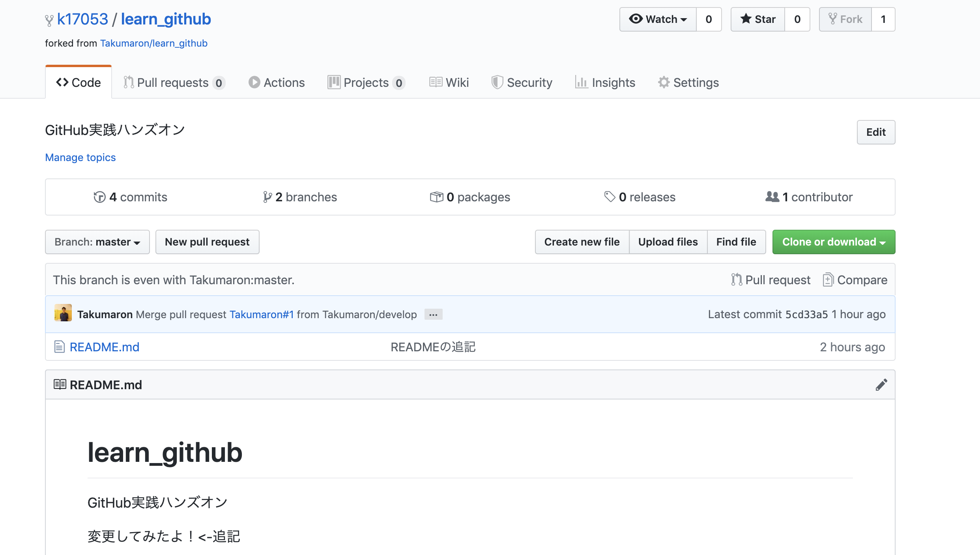Click the README.md file icon
The width and height of the screenshot is (980, 555).
(x=59, y=347)
